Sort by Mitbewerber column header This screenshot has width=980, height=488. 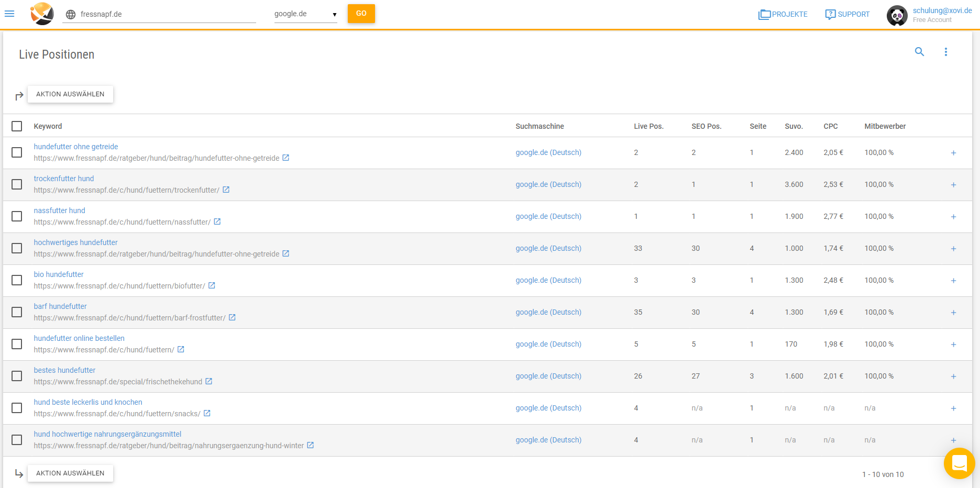(x=885, y=126)
